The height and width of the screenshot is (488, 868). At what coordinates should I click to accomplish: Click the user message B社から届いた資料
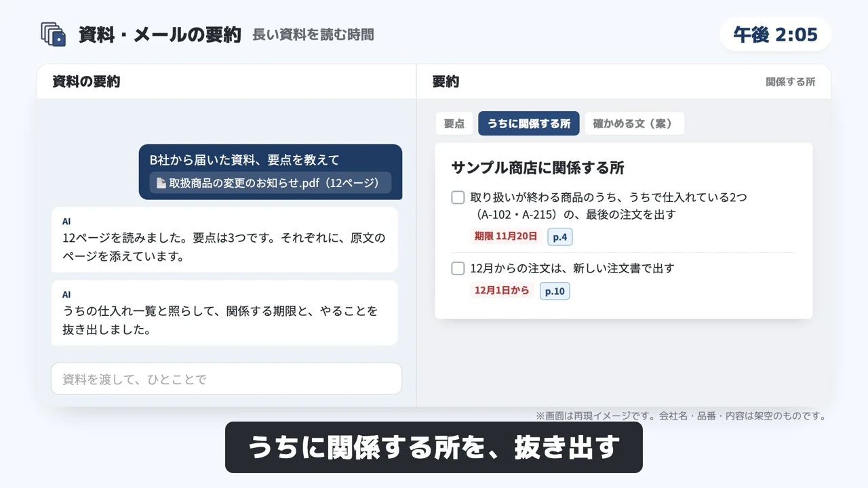click(x=271, y=171)
